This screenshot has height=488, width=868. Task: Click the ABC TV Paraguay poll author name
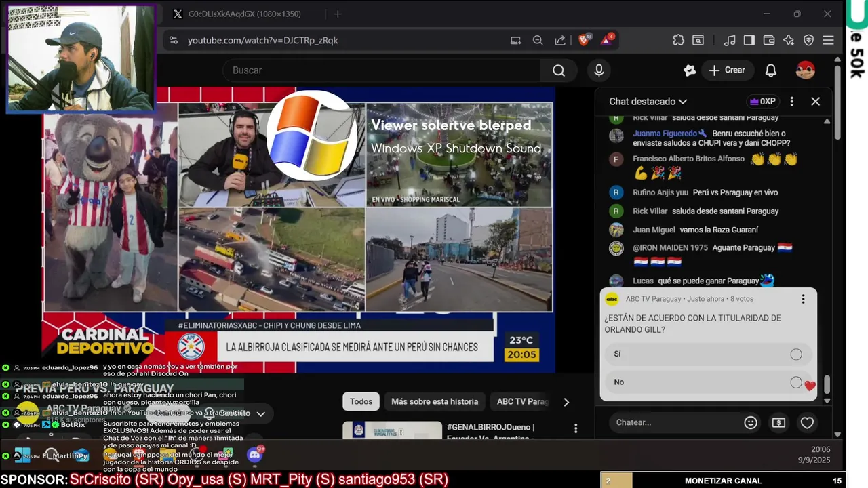click(x=653, y=299)
